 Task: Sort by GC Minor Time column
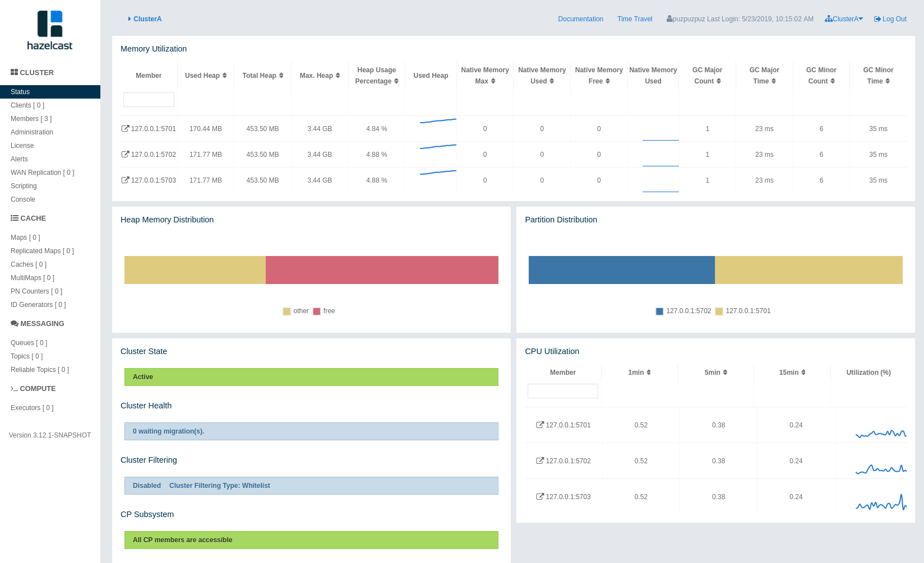887,81
